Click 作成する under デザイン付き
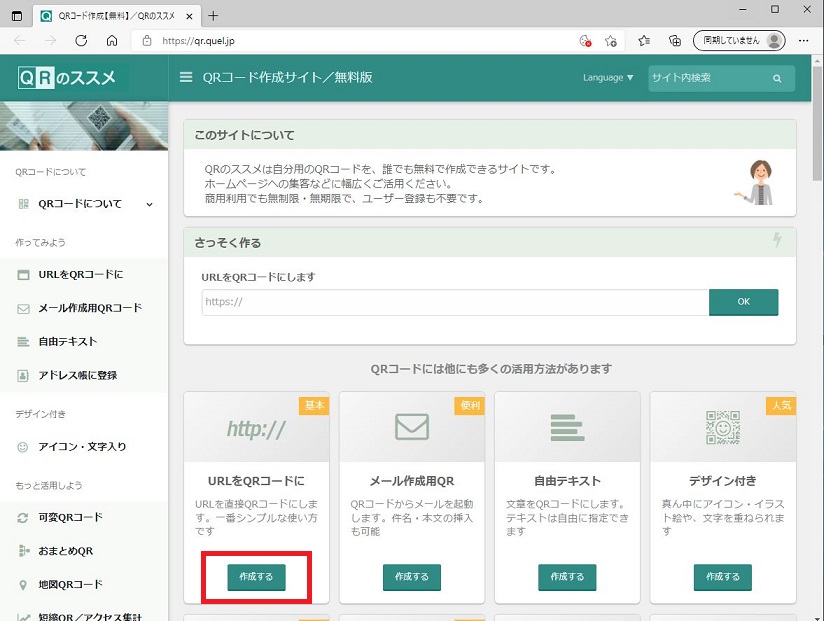 [x=723, y=577]
